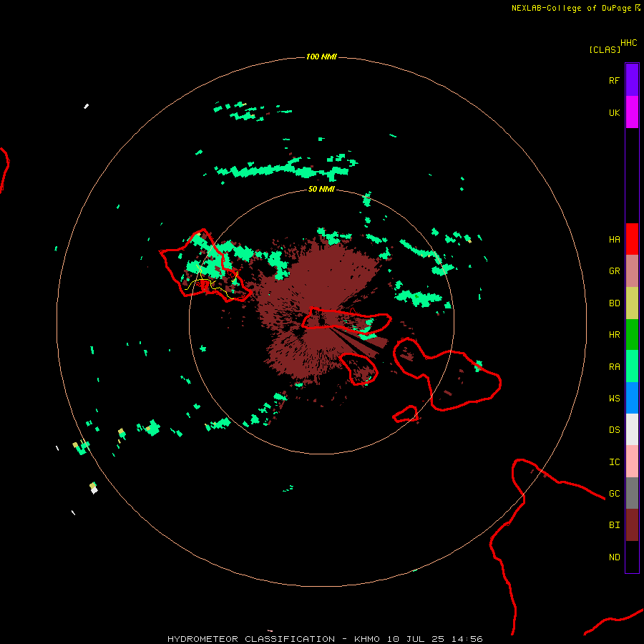Screen dimensions: 644x644
Task: Click the UK magenta legend swatch
Action: pos(632,112)
